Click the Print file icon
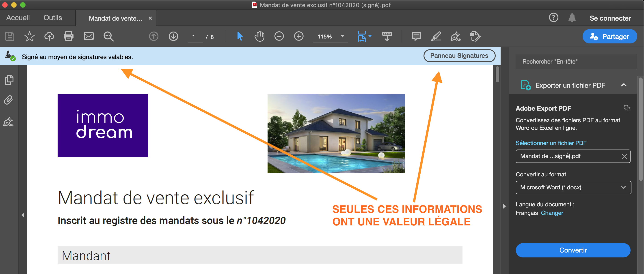Image resolution: width=644 pixels, height=274 pixels. 69,36
